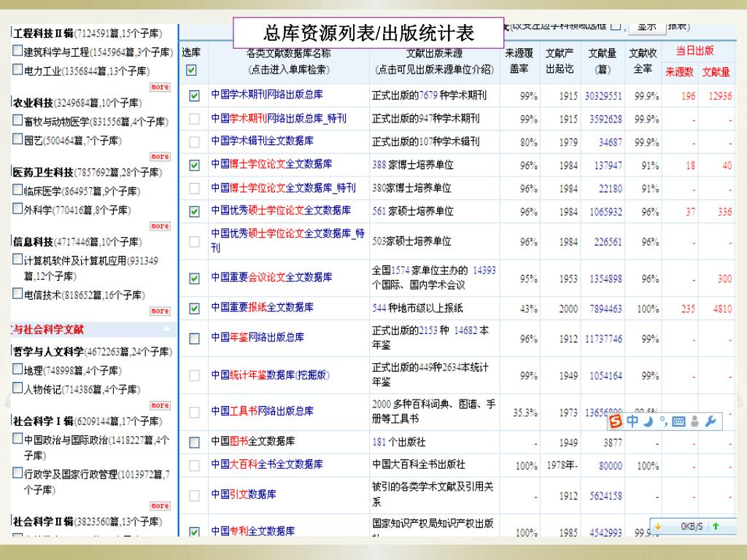Viewport: 747px width, 560px height.
Task: Open 中国统计年鉴数据库(挖掘版) link
Action: 270,376
